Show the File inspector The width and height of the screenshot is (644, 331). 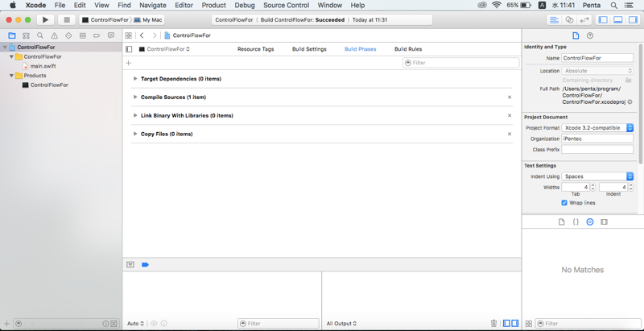point(576,35)
